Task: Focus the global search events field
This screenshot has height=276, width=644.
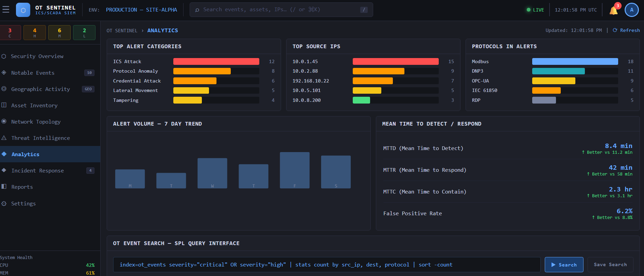Action: point(281,10)
